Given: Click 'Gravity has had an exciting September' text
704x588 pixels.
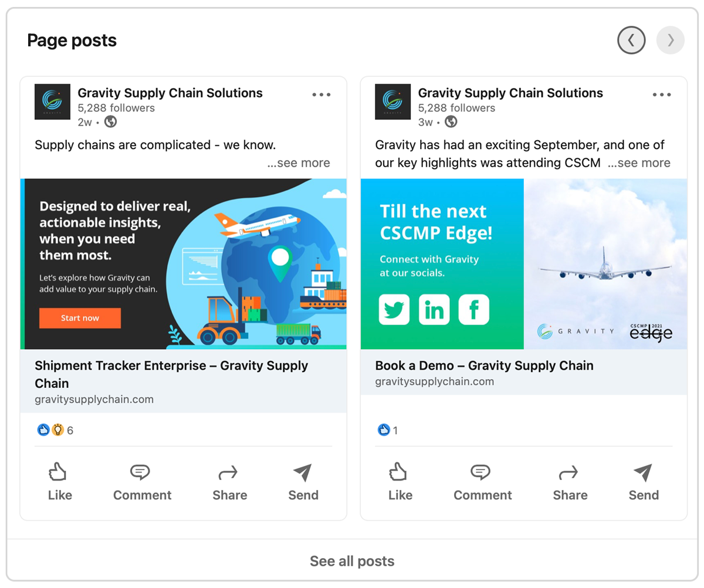Looking at the screenshot, I should click(520, 154).
